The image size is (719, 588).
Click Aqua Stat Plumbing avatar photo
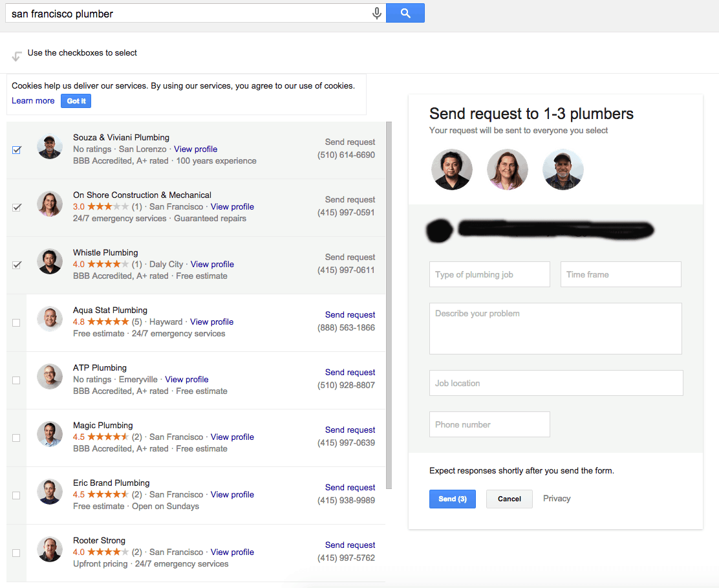point(50,320)
